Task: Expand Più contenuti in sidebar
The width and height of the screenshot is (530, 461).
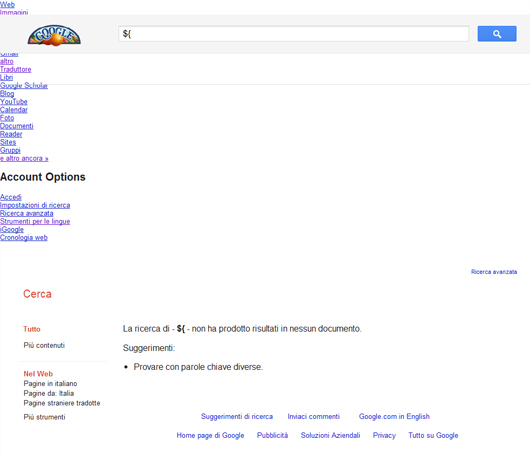Action: pos(44,345)
